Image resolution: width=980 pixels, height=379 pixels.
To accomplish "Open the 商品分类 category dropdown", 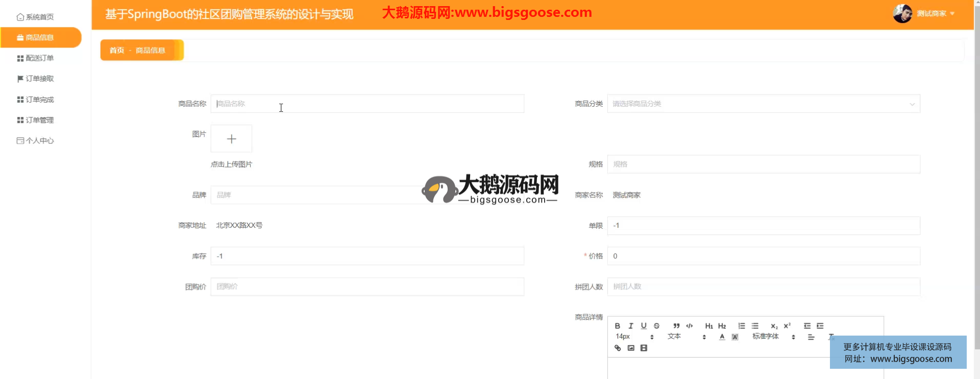I will (x=763, y=104).
